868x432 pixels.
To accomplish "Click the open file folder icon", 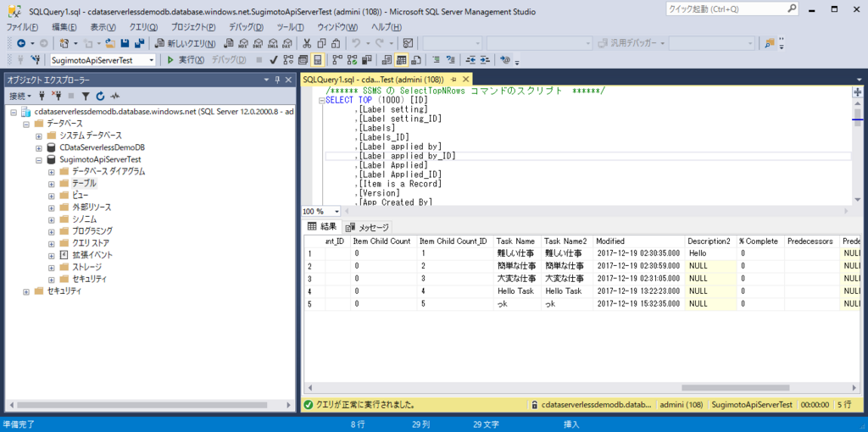I will (110, 43).
